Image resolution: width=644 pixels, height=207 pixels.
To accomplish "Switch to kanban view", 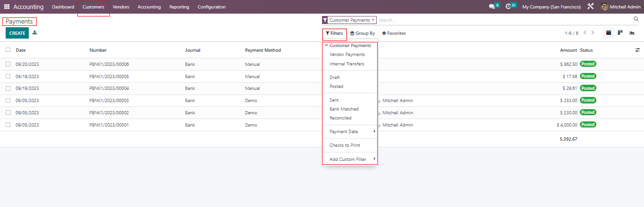I will 620,33.
